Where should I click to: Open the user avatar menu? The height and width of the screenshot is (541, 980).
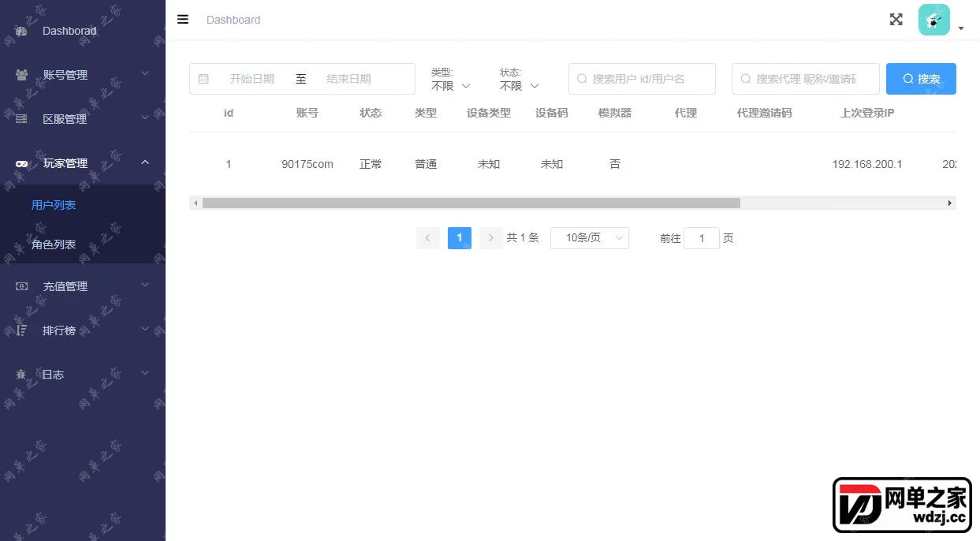pyautogui.click(x=934, y=20)
